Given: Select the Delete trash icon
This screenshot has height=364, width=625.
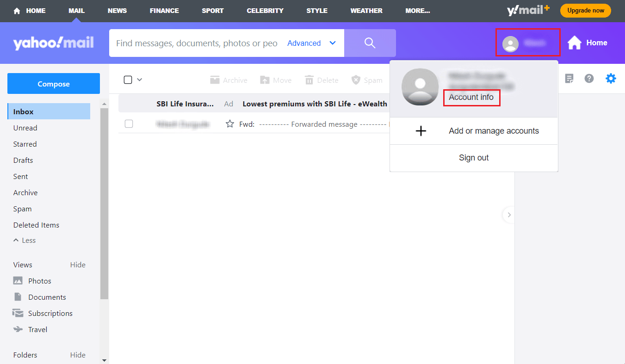Looking at the screenshot, I should pos(309,80).
